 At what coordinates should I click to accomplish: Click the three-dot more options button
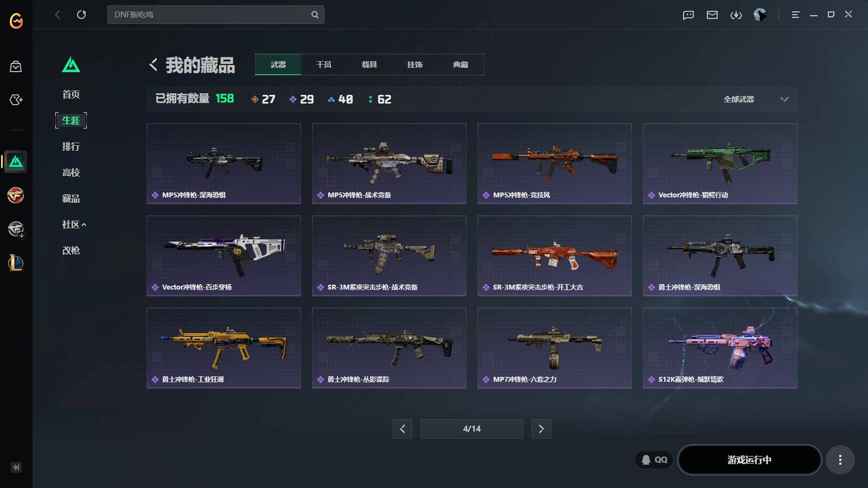click(x=840, y=460)
